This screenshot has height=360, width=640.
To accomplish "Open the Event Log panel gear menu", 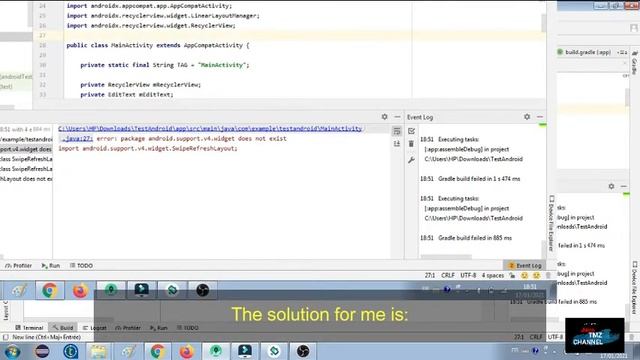I will [x=527, y=117].
